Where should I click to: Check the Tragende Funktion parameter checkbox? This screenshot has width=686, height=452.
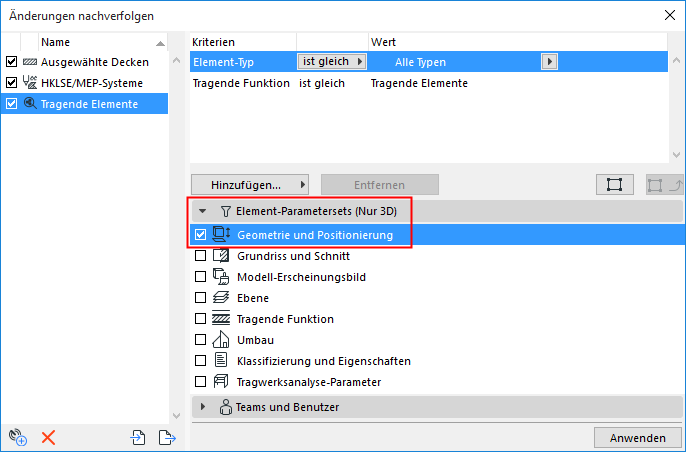pos(200,319)
